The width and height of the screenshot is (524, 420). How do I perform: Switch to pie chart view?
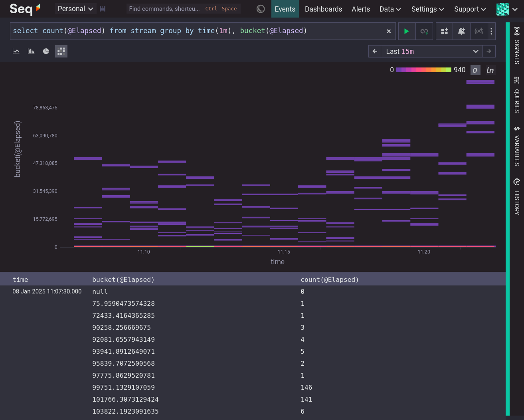(46, 52)
